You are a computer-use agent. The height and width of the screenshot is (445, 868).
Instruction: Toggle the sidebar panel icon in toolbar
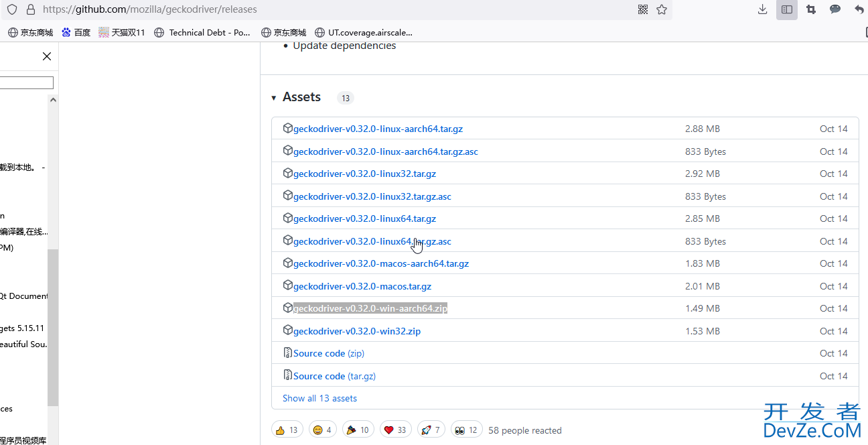787,9
